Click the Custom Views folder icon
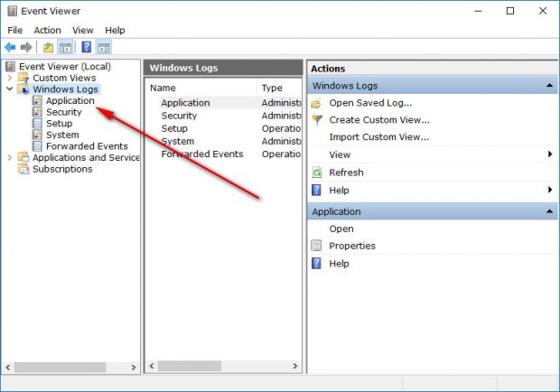The image size is (560, 392). click(x=23, y=78)
